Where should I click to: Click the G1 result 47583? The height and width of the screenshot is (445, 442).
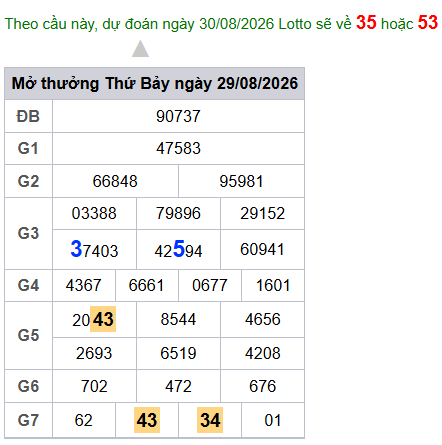pos(178,148)
